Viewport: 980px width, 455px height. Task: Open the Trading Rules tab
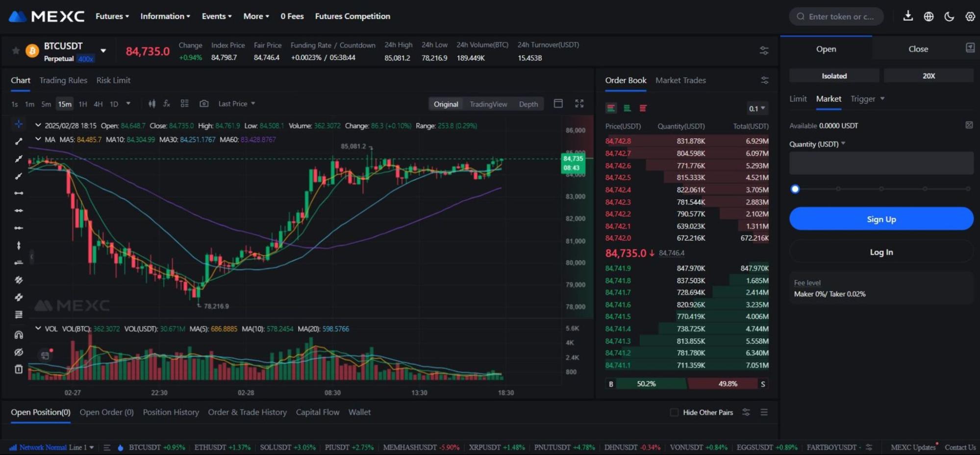[63, 80]
